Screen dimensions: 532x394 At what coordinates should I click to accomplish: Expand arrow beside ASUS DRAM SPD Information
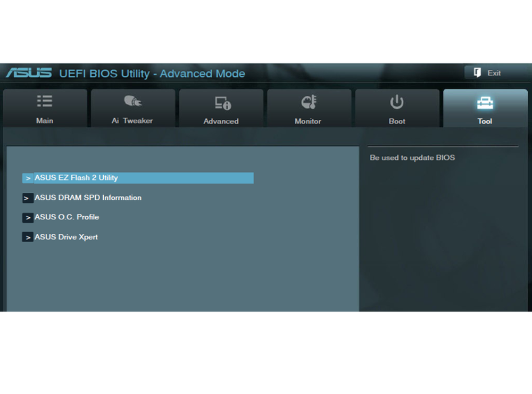tap(28, 198)
